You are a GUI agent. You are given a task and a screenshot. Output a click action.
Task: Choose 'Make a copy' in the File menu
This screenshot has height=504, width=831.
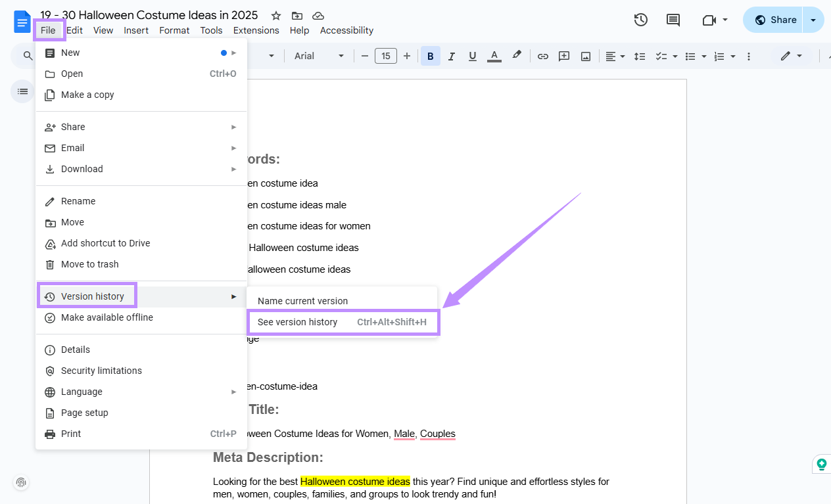click(x=86, y=95)
